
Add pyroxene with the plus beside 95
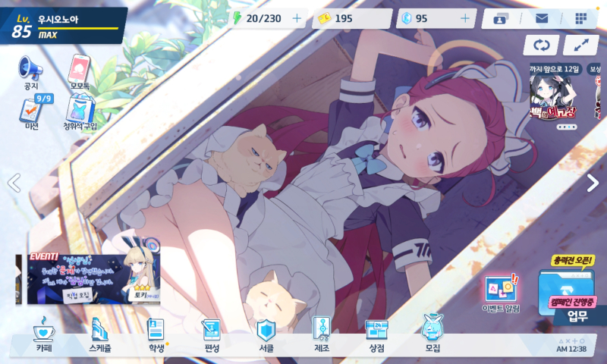(x=464, y=18)
